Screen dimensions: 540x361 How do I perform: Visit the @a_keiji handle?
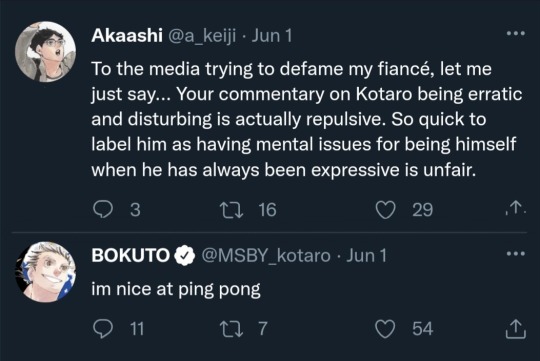tap(202, 36)
